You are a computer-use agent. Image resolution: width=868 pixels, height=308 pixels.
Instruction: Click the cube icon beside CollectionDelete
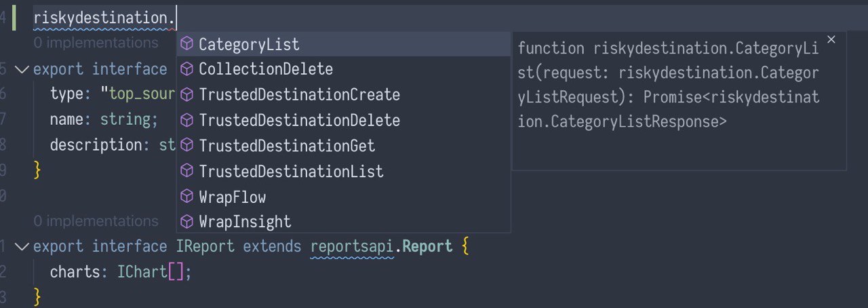(x=187, y=69)
